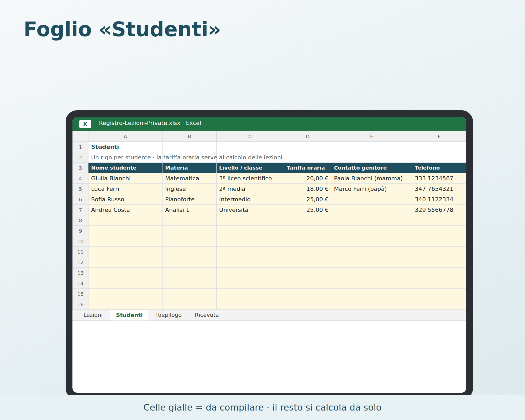Click the 'Contatto genitore' header cell

click(x=371, y=168)
